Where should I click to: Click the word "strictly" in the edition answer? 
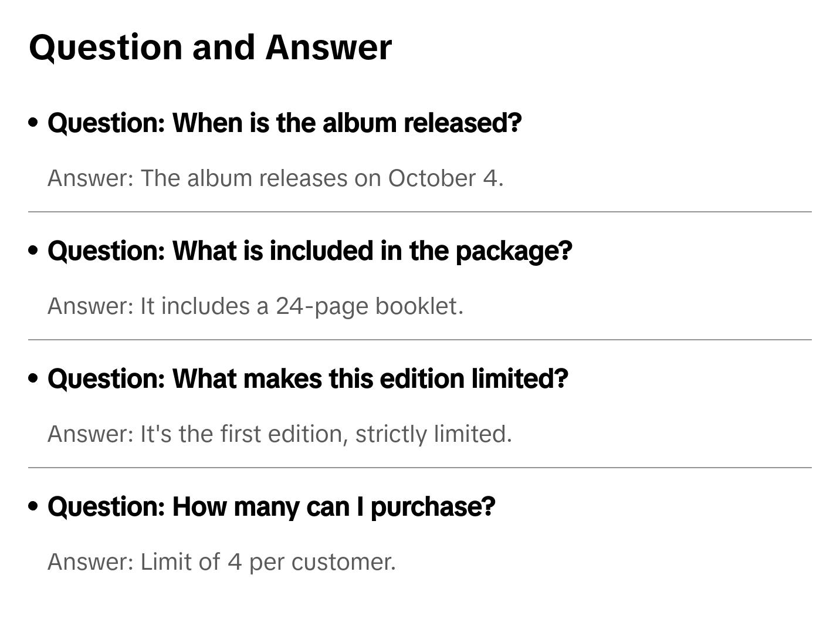click(x=391, y=434)
